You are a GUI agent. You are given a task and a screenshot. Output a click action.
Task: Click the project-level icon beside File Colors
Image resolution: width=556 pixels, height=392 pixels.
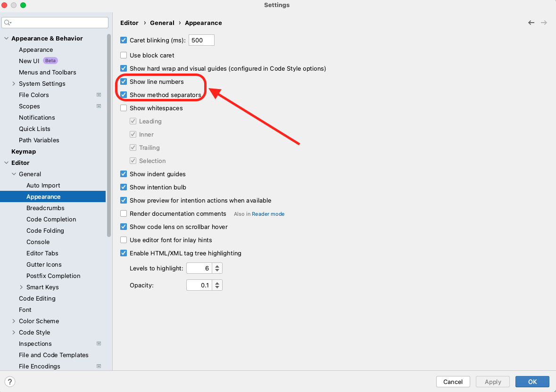99,95
